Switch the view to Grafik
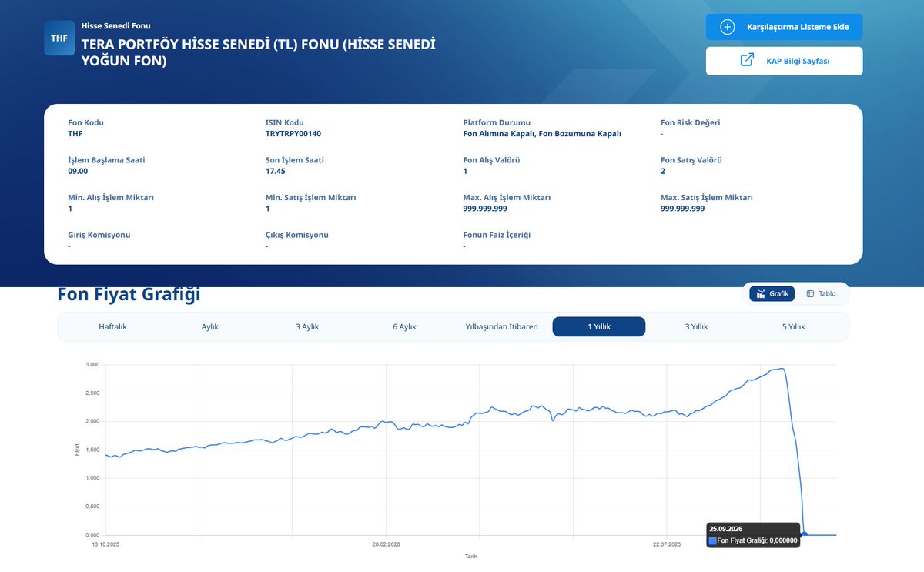The height and width of the screenshot is (572, 924). (x=772, y=293)
